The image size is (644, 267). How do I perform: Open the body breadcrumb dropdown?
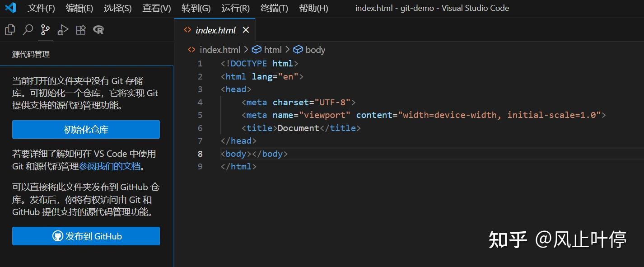point(314,50)
